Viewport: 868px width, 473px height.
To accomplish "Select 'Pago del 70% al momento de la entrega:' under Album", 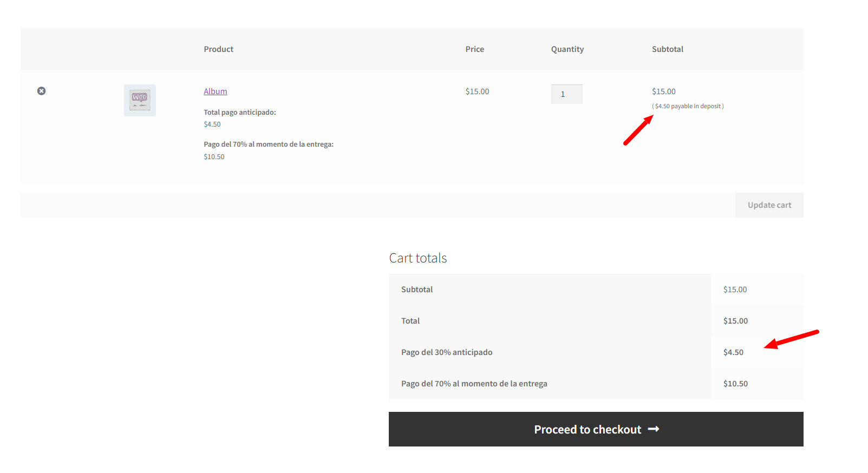I will [x=269, y=144].
